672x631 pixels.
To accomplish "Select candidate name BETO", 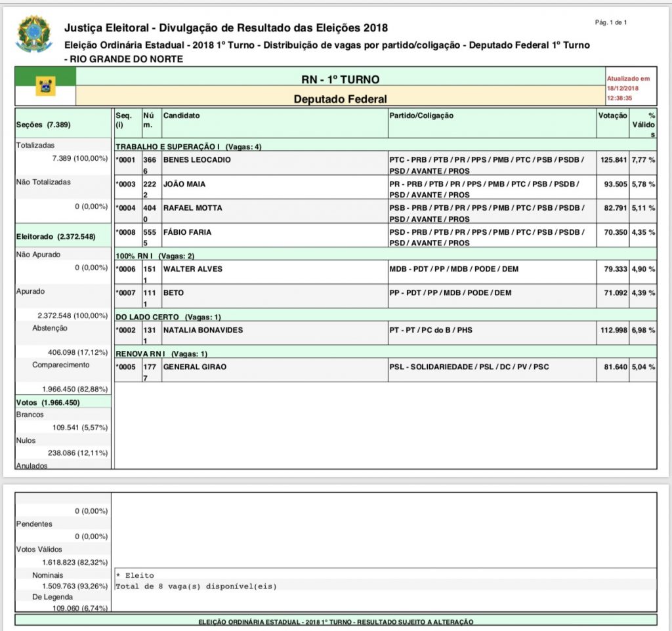I will pyautogui.click(x=173, y=293).
